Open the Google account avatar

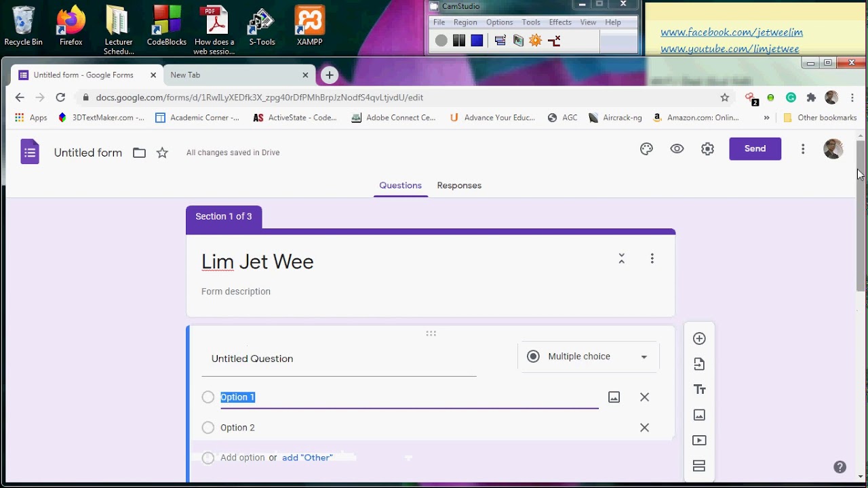833,149
